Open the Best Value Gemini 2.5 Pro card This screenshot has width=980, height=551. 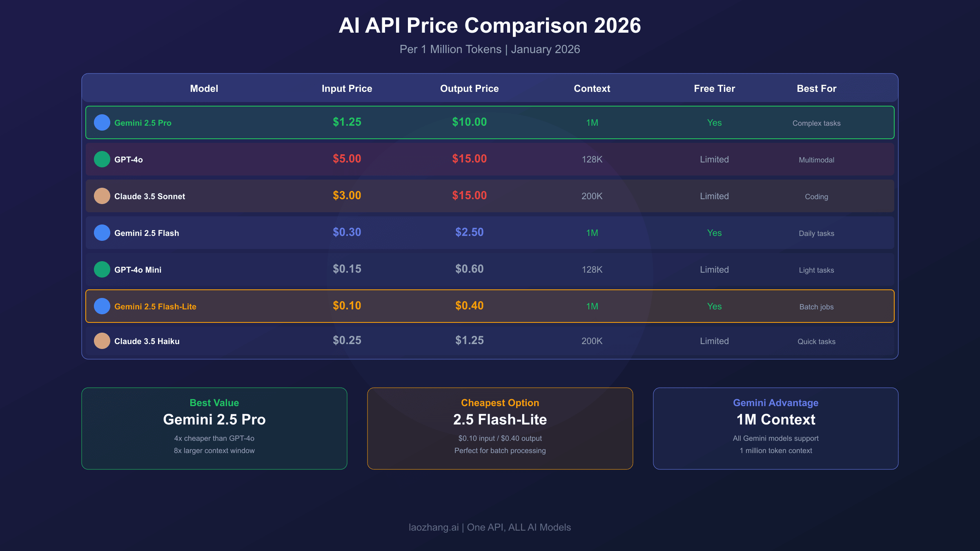point(214,428)
